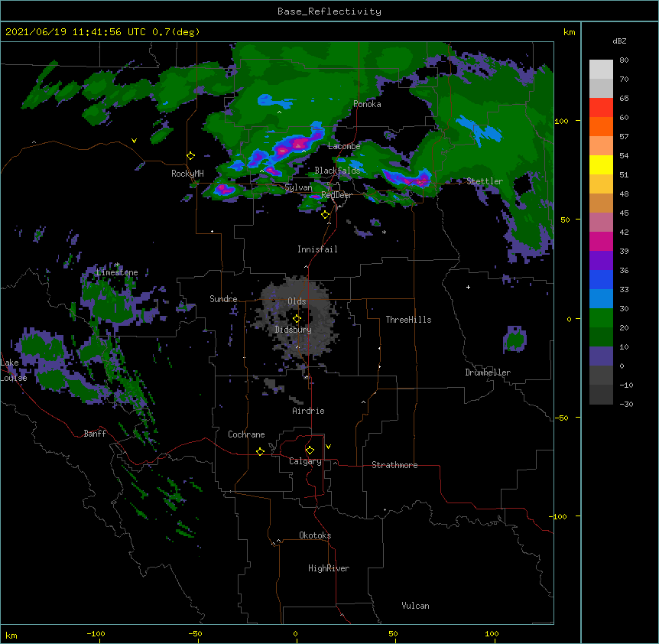Select the yellow diamond marker below RedDeer

click(326, 215)
